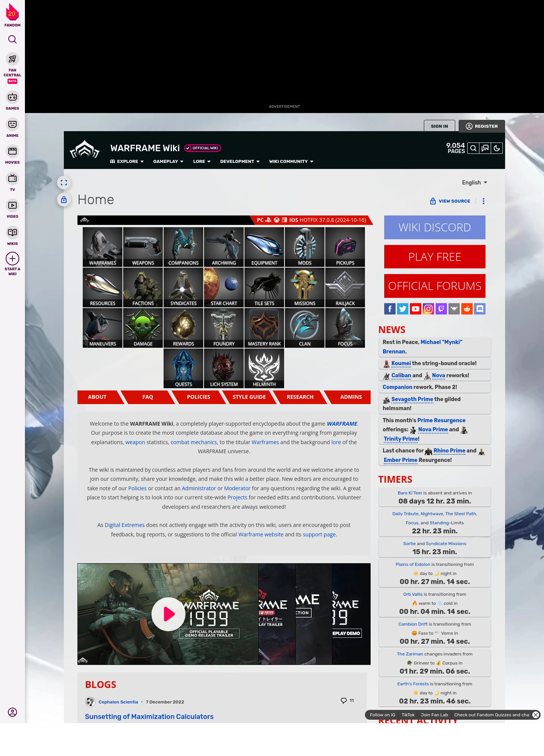Open the Baro Ki'Teer timer link
Image resolution: width=544 pixels, height=756 pixels.
pos(410,493)
